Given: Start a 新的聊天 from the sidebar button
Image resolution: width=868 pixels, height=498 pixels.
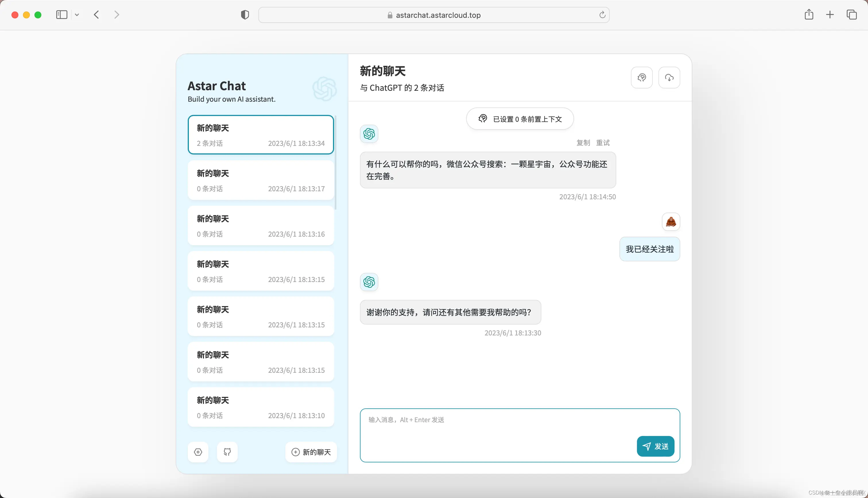Looking at the screenshot, I should 311,452.
